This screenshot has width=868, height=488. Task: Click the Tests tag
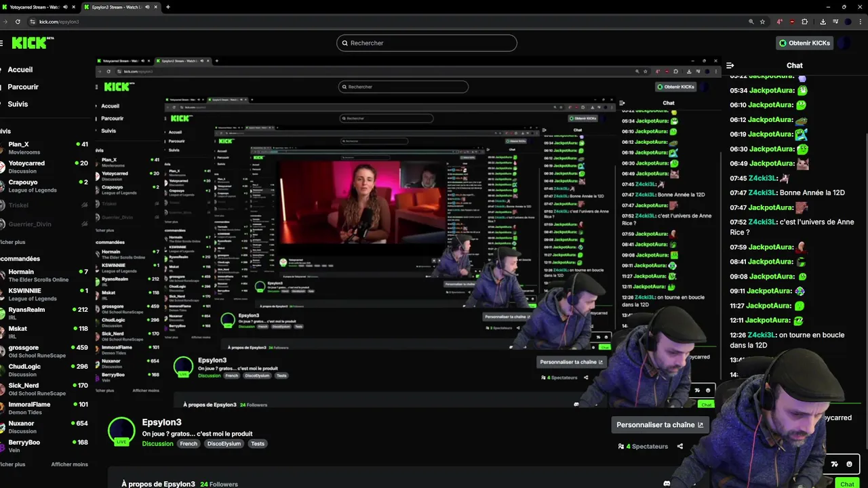[x=258, y=444]
